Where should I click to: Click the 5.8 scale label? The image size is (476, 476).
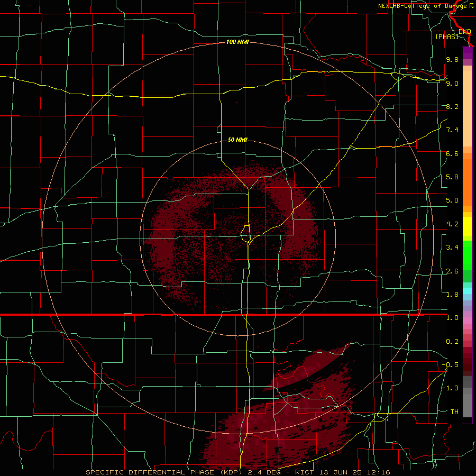click(452, 177)
